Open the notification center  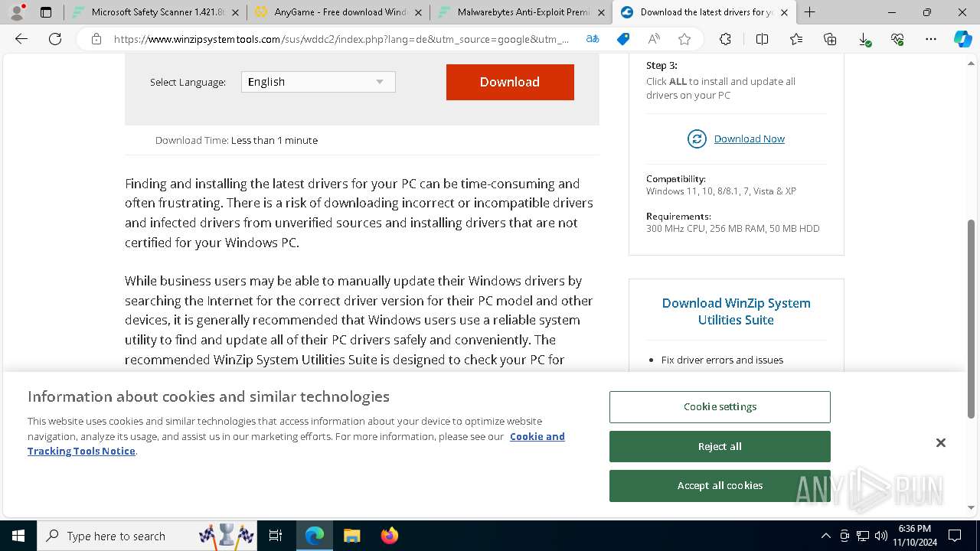click(955, 536)
